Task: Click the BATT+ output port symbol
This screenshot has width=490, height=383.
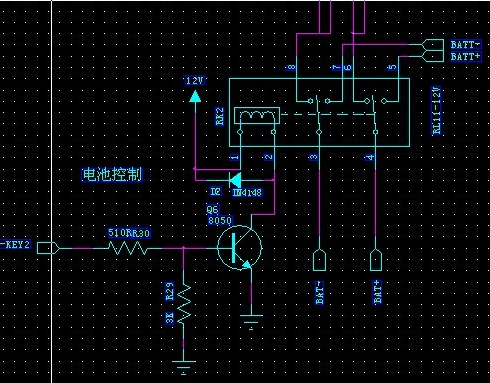Action: pyautogui.click(x=433, y=56)
